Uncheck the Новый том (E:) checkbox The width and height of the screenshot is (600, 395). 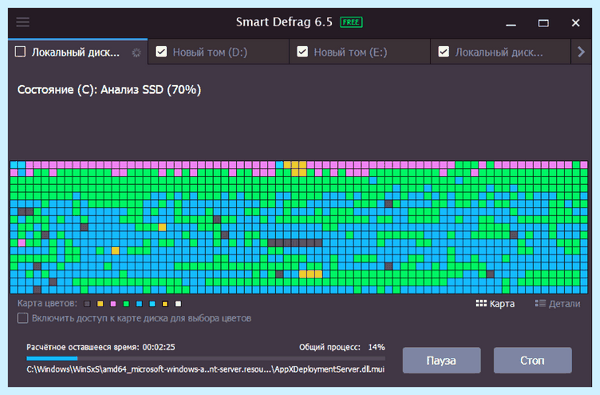303,52
